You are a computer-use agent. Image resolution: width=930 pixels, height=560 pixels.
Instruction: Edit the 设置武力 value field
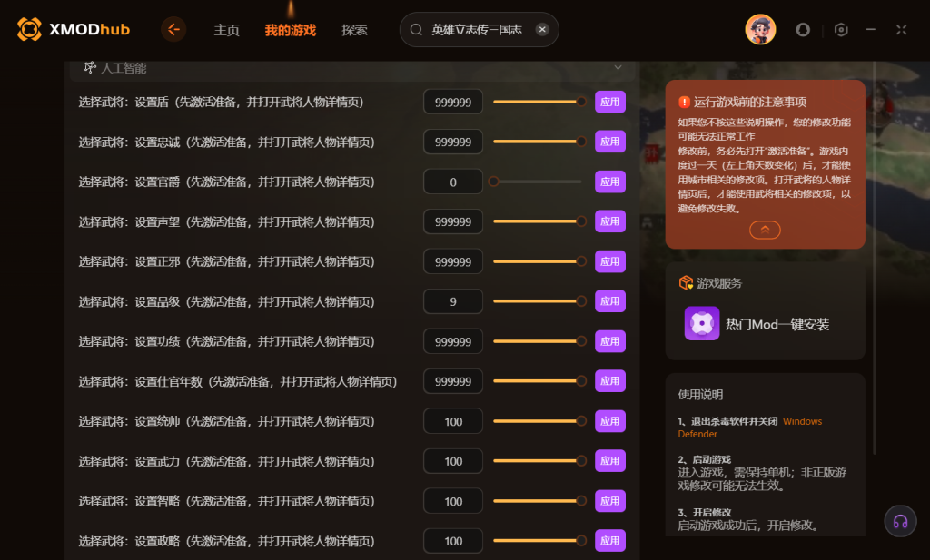tap(453, 461)
